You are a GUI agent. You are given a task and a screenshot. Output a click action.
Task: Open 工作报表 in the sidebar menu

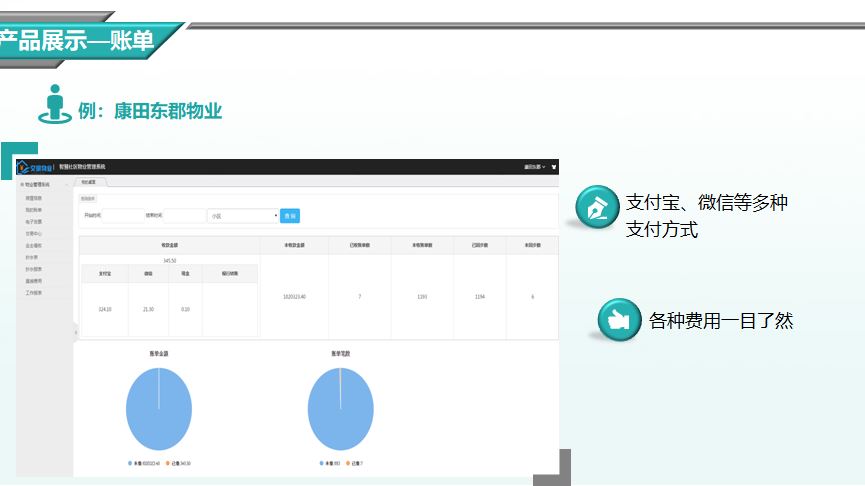click(x=34, y=293)
